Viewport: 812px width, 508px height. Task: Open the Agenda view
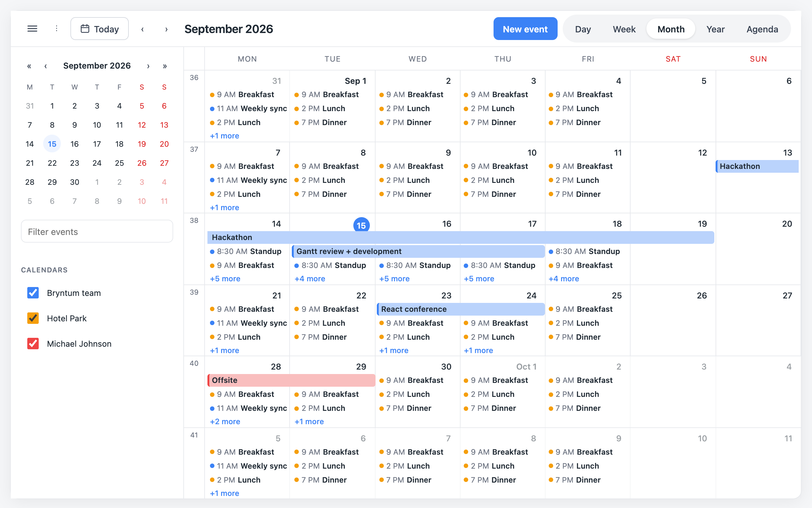point(762,29)
